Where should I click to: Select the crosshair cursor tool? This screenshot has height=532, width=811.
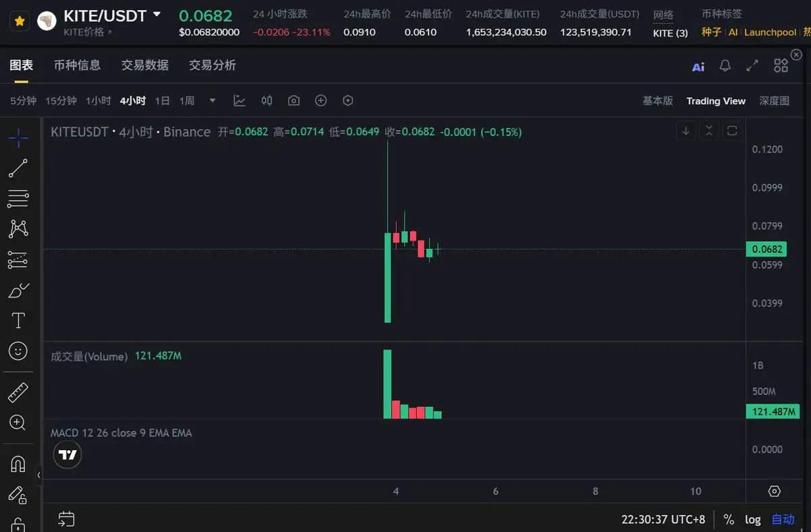[18, 138]
